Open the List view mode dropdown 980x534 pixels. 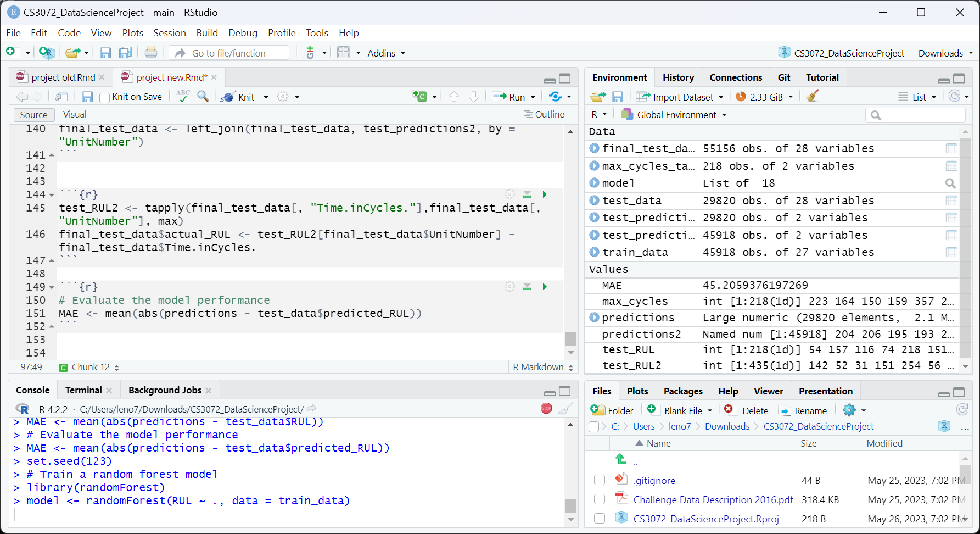click(917, 97)
